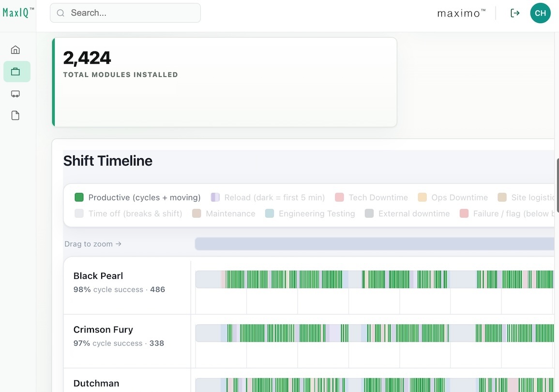Toggle Tech Downtime legend item
The width and height of the screenshot is (559, 392).
click(x=372, y=197)
